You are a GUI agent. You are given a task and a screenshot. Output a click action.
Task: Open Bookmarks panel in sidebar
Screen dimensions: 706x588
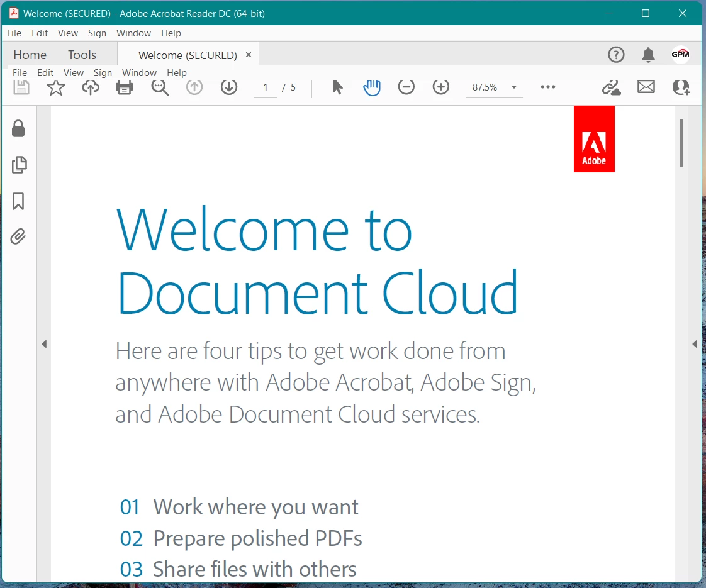pyautogui.click(x=18, y=201)
